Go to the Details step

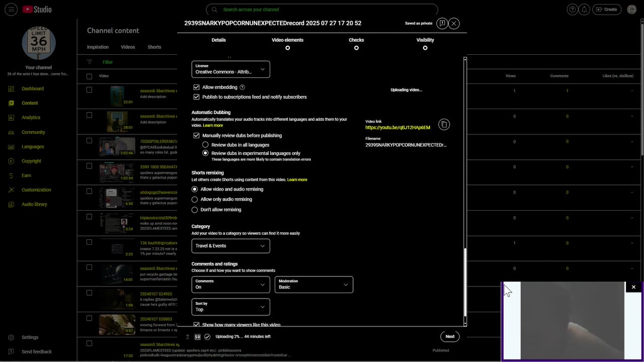pyautogui.click(x=218, y=40)
